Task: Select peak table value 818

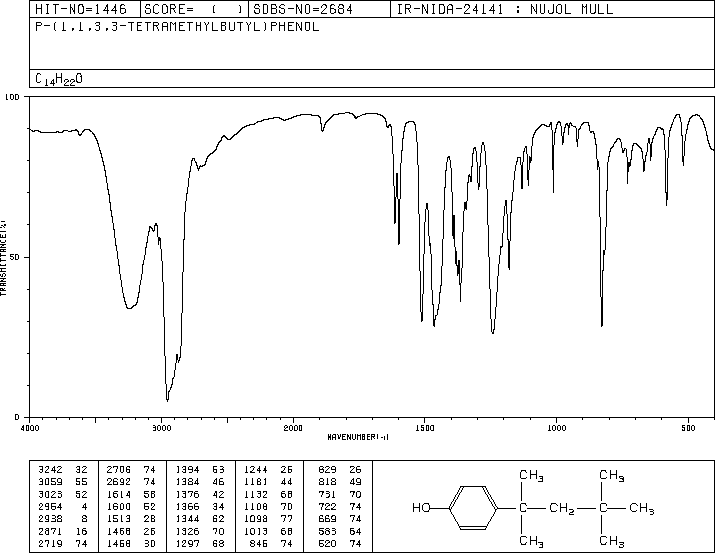Action: (x=327, y=482)
